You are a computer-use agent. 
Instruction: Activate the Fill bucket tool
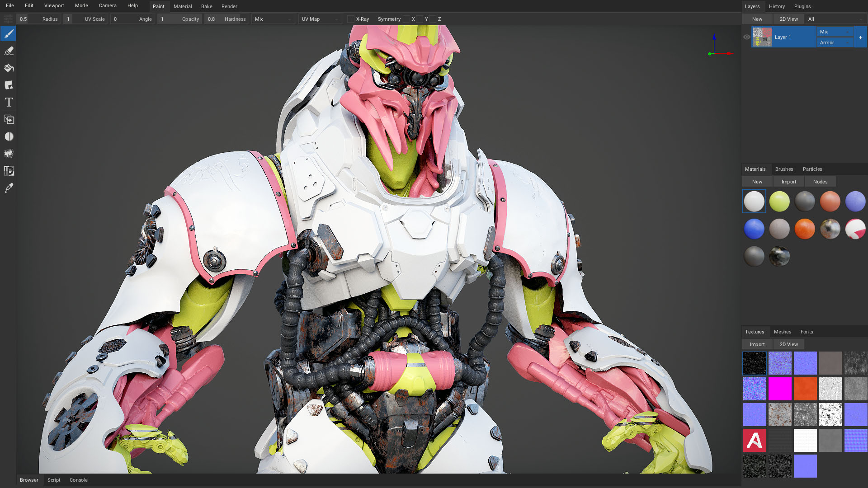coord(8,68)
